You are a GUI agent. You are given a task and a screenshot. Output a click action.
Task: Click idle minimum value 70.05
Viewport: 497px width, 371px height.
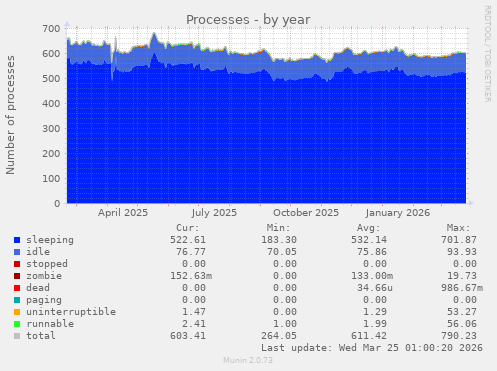coord(282,252)
